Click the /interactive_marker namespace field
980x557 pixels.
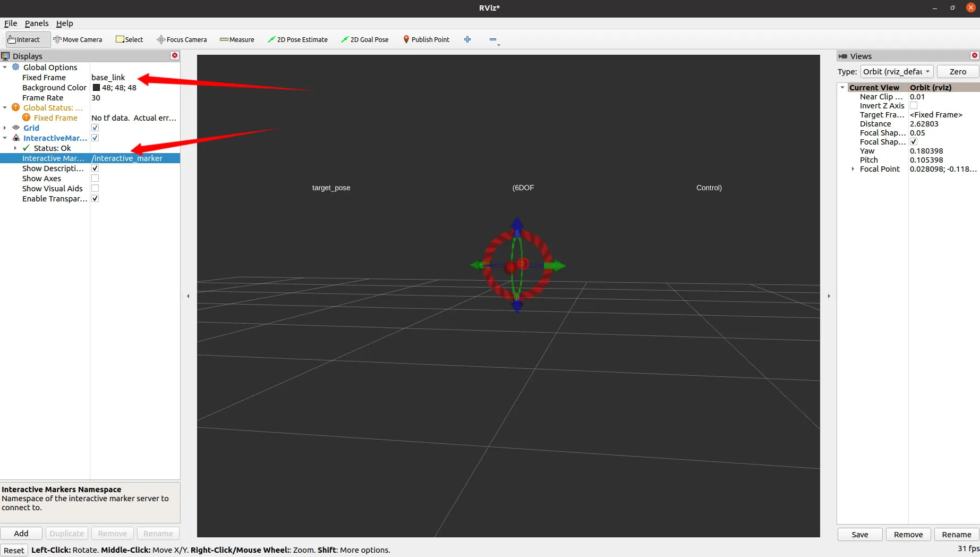127,158
